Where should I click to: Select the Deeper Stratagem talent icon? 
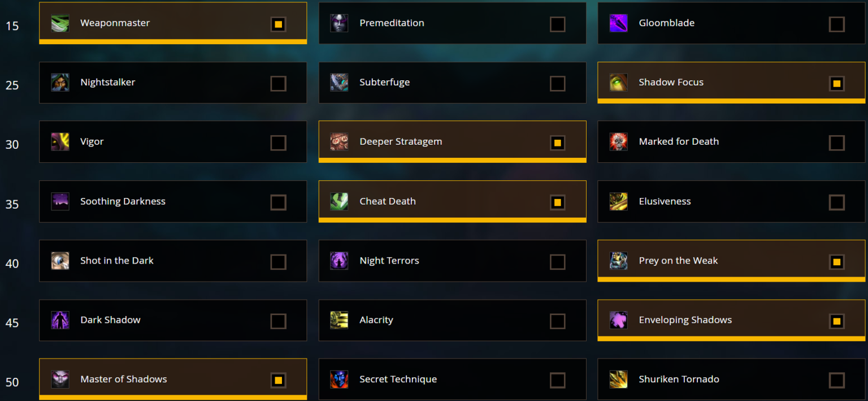click(x=339, y=142)
